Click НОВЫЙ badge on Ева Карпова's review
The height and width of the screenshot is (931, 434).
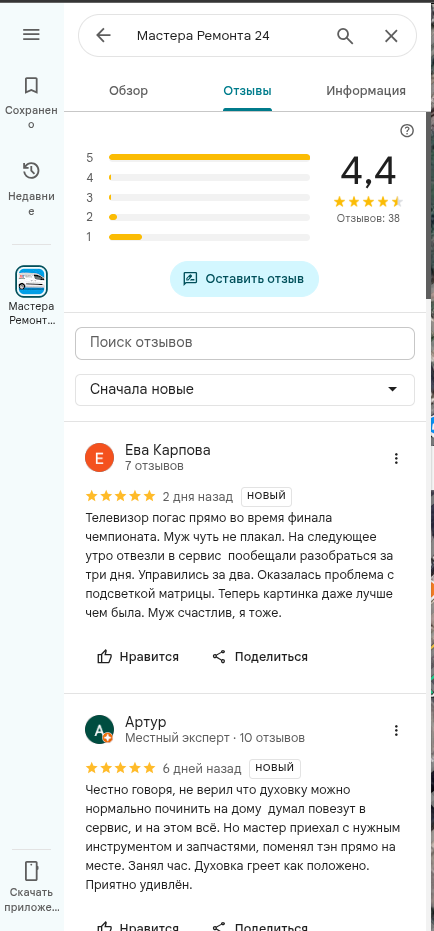click(x=267, y=496)
